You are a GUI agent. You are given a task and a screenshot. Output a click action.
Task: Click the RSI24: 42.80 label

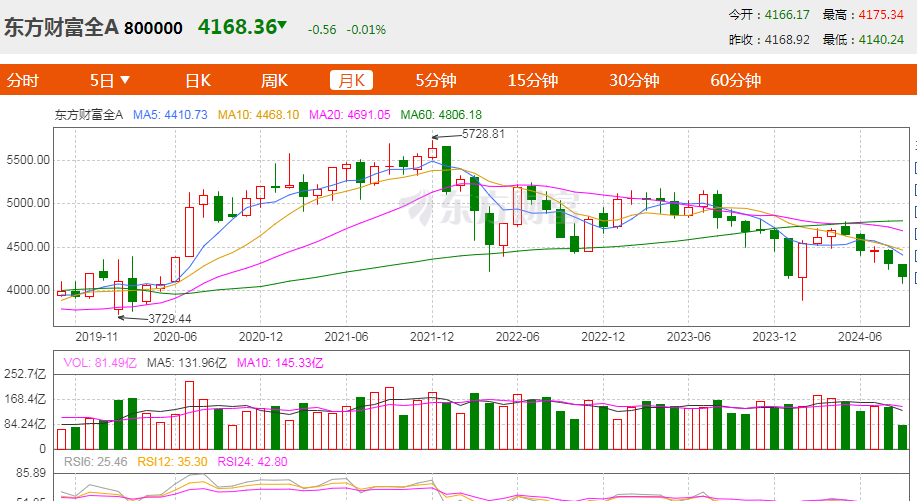coord(253,462)
